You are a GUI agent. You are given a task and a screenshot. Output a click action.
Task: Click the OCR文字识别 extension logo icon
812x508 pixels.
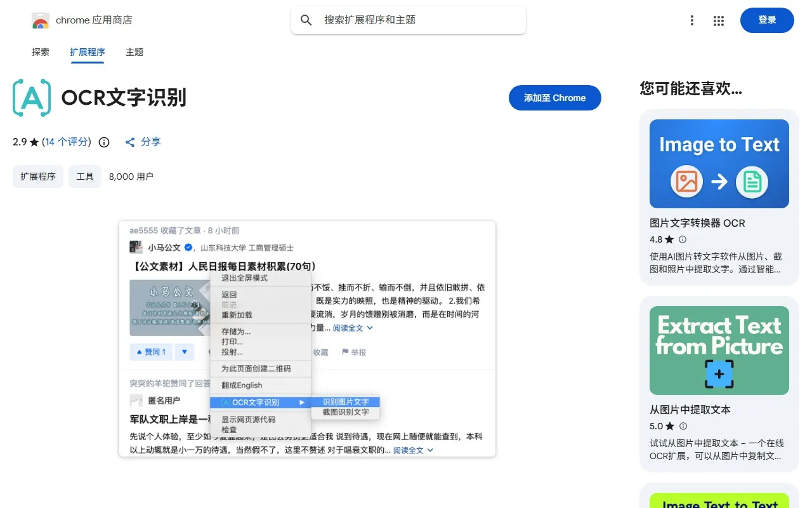(x=32, y=98)
